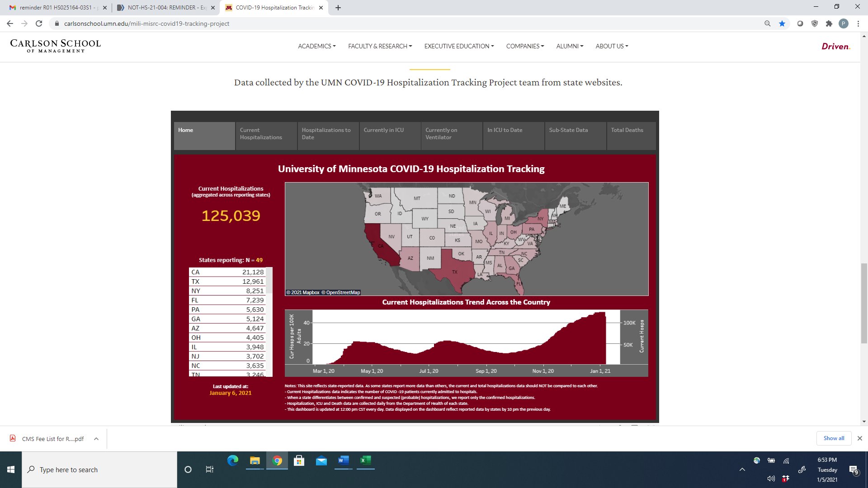The width and height of the screenshot is (868, 488).
Task: Click the taskbar search box
Action: coord(99,469)
